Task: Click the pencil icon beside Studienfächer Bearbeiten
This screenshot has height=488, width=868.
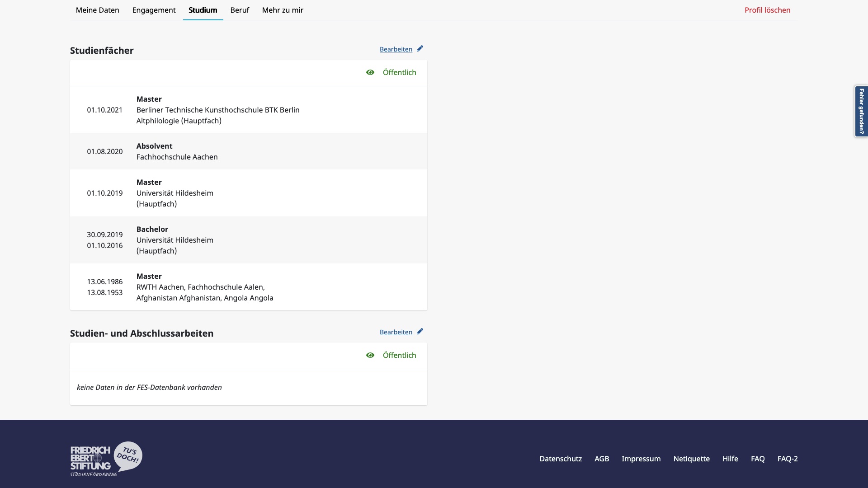Action: pos(420,49)
